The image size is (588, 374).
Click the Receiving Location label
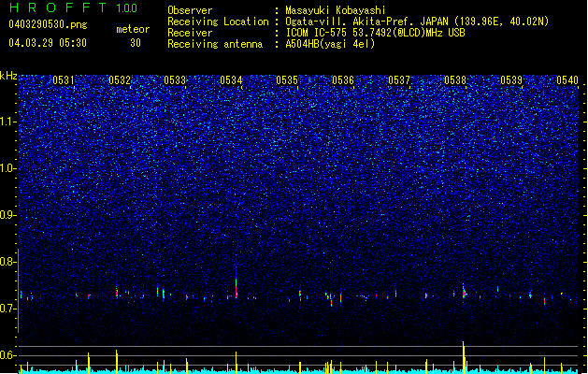tap(218, 22)
